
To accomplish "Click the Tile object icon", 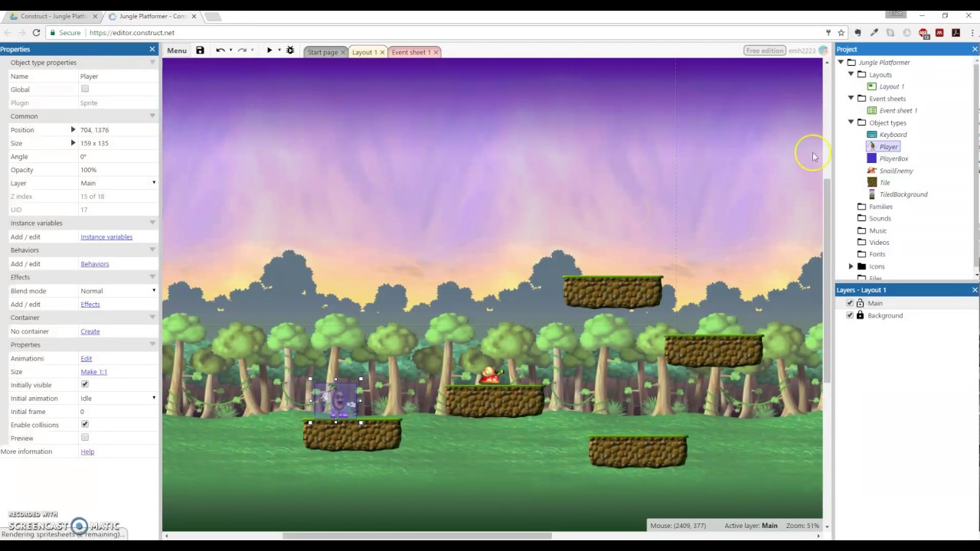I will 871,182.
